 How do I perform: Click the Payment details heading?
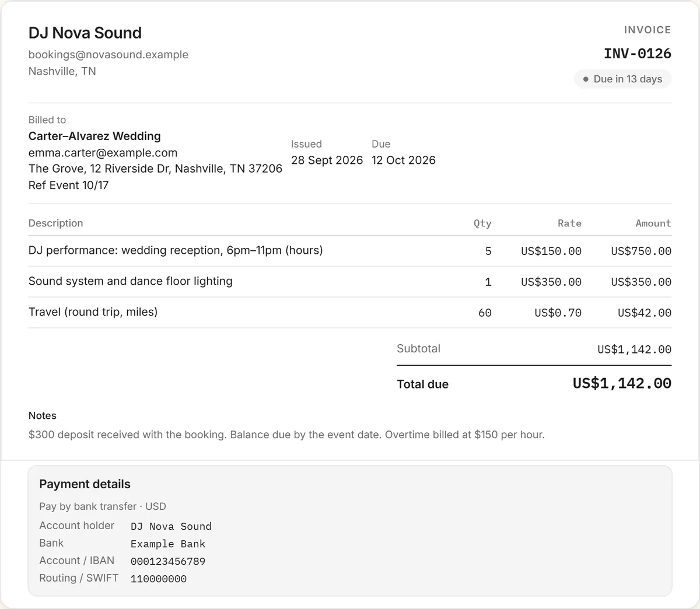tap(85, 484)
